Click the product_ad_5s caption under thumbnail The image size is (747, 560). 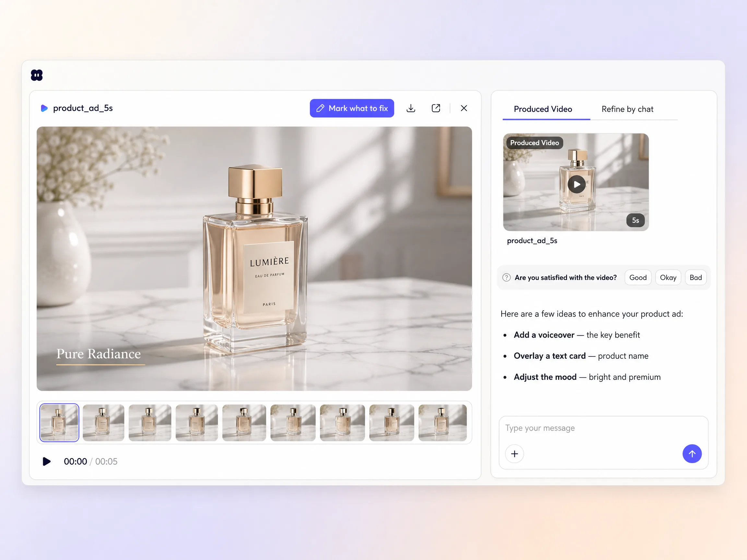coord(532,241)
